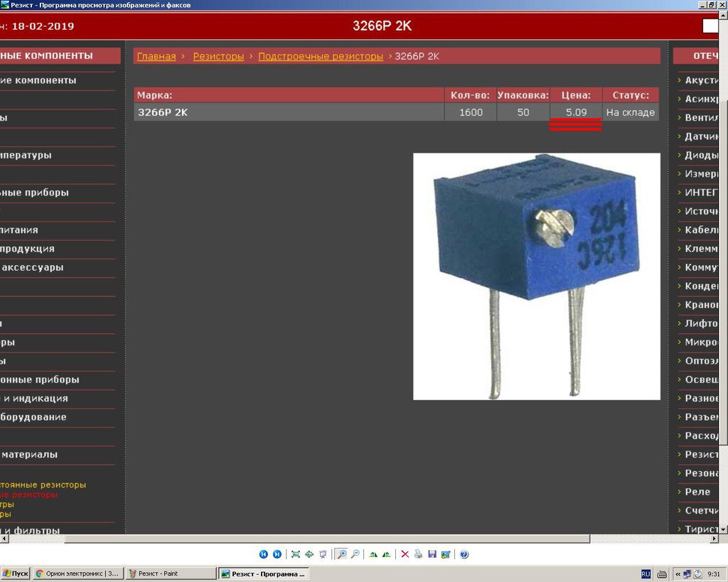The height and width of the screenshot is (582, 728).
Task: Click the blue trimmer resistor photo
Action: point(537,276)
